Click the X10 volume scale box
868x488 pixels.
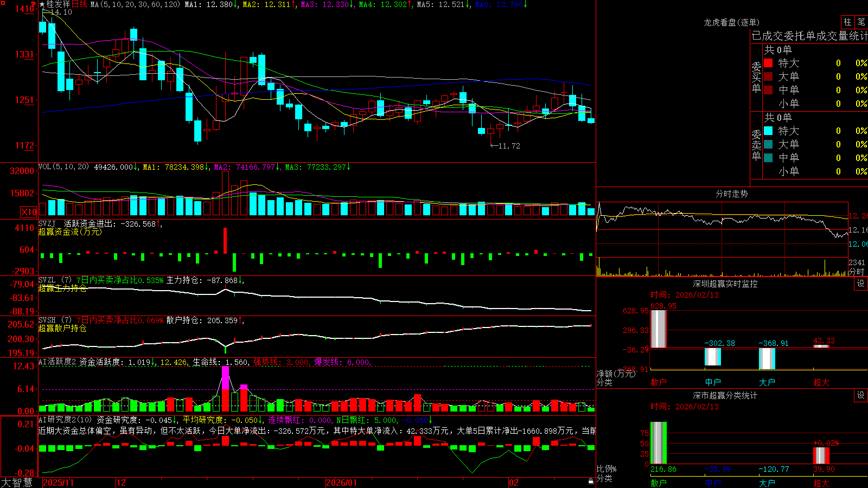pyautogui.click(x=29, y=212)
